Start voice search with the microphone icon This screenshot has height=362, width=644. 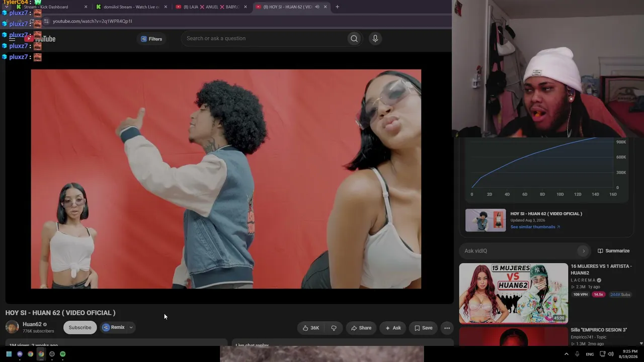click(x=375, y=38)
